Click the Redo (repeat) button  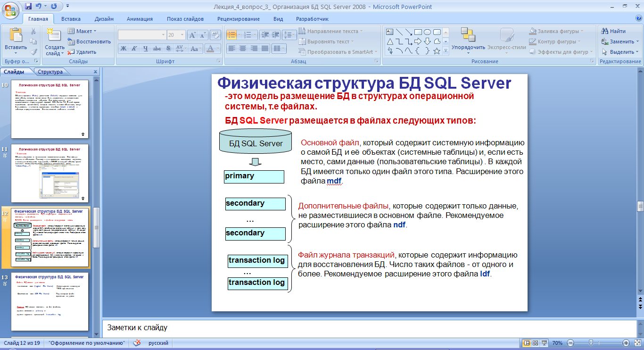53,6
